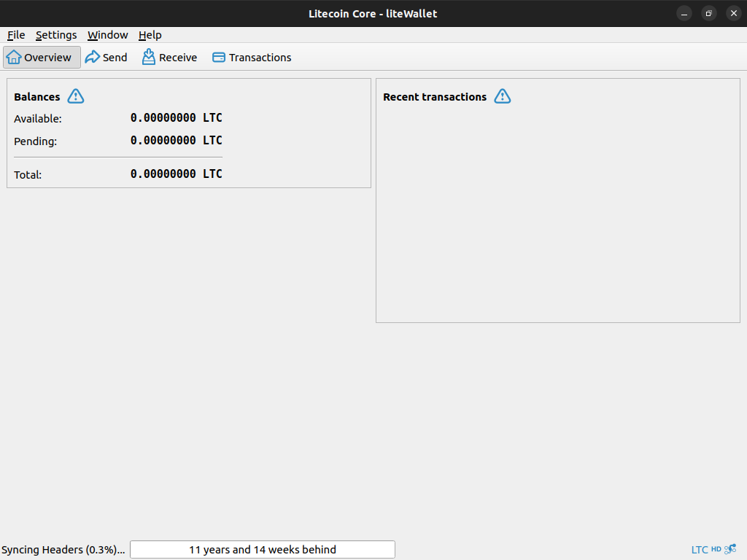Show the Transactions tab
Viewport: 747px width, 560px height.
click(x=252, y=57)
